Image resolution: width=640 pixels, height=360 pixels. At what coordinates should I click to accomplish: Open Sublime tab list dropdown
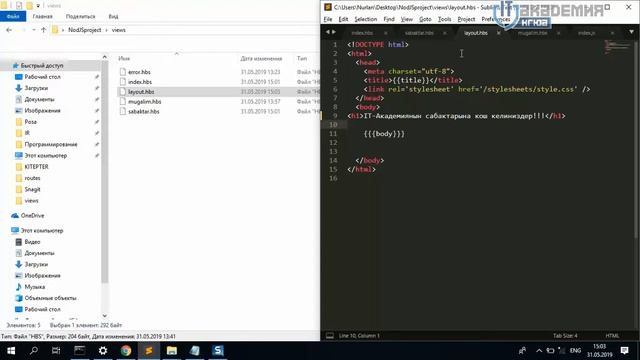coord(631,32)
